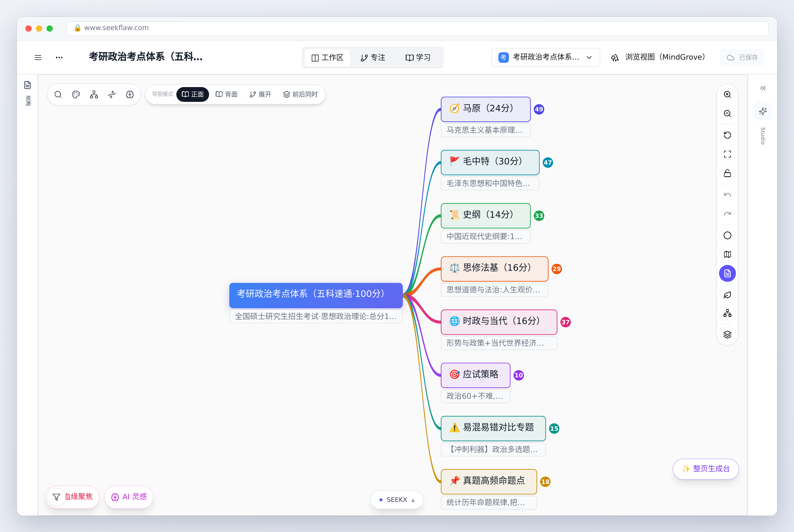Open the 考研政治考点体系 document dropdown
The width and height of the screenshot is (794, 532).
point(545,57)
